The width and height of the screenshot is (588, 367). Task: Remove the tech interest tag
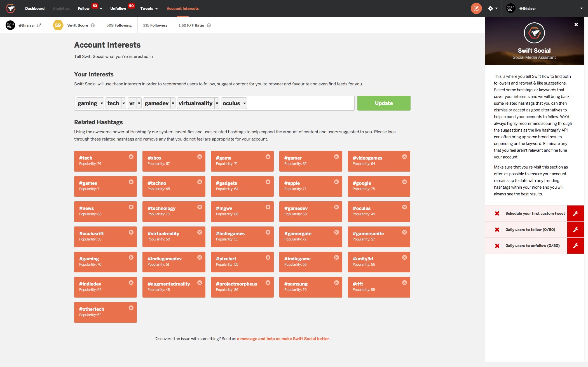[x=123, y=103]
